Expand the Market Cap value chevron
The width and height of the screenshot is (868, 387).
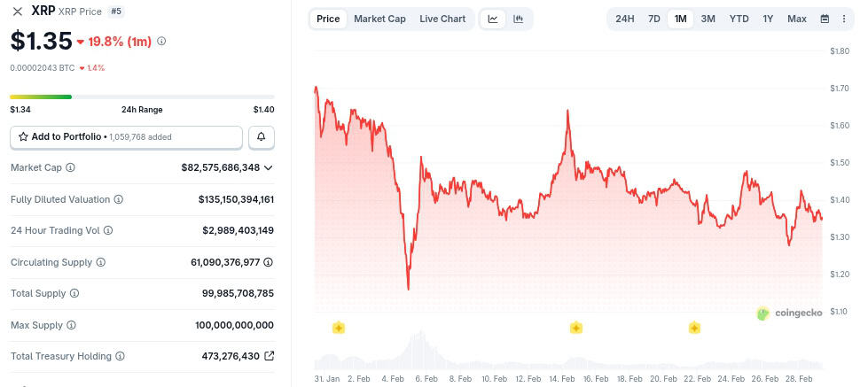tap(269, 167)
